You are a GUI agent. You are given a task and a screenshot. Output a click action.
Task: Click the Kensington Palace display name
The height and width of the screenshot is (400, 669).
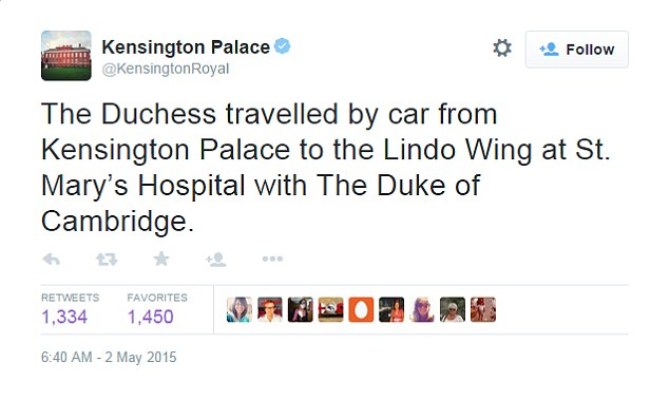pos(185,46)
